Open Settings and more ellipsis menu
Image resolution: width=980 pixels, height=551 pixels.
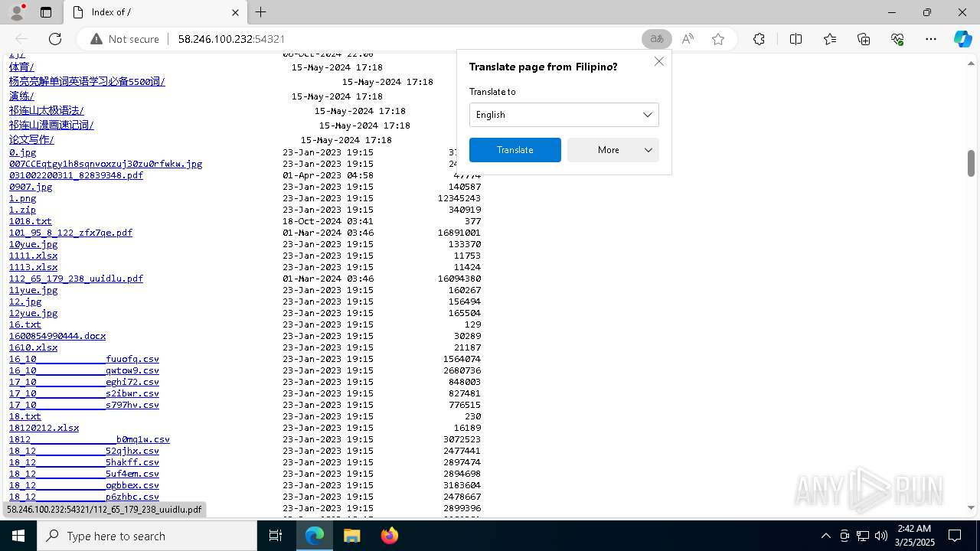coord(931,39)
